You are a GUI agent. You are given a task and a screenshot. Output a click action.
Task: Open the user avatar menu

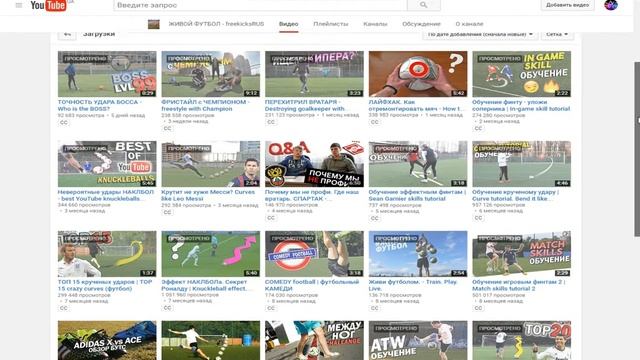[611, 5]
